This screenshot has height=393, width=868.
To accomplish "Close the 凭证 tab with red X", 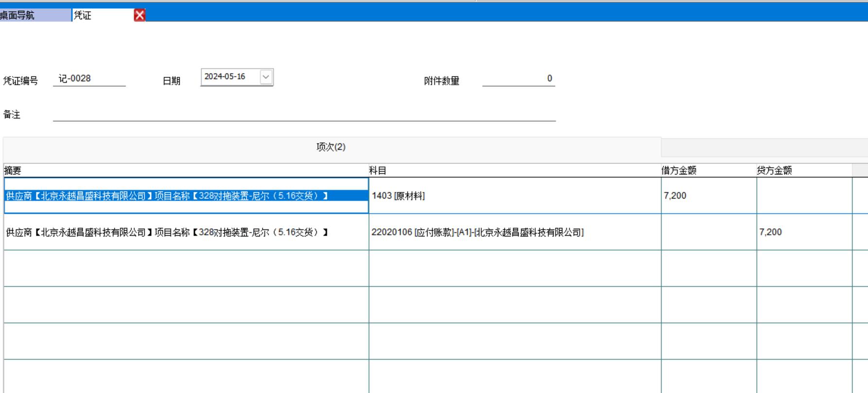I will [139, 16].
